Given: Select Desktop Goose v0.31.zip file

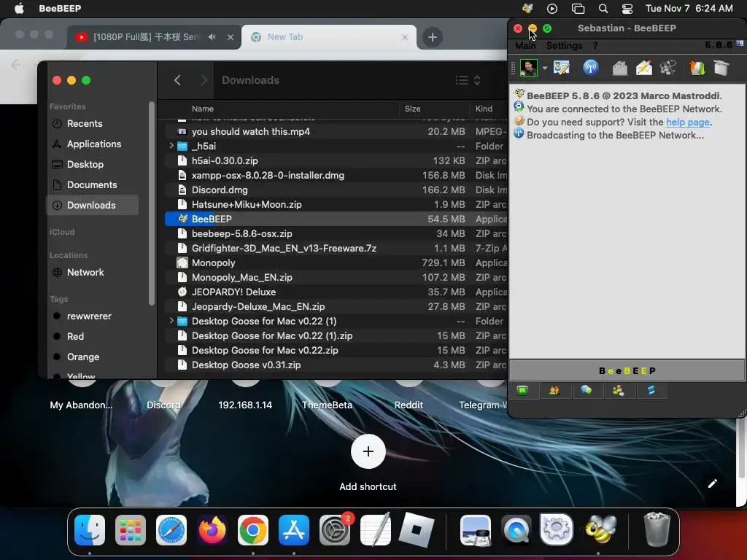Looking at the screenshot, I should click(336, 365).
